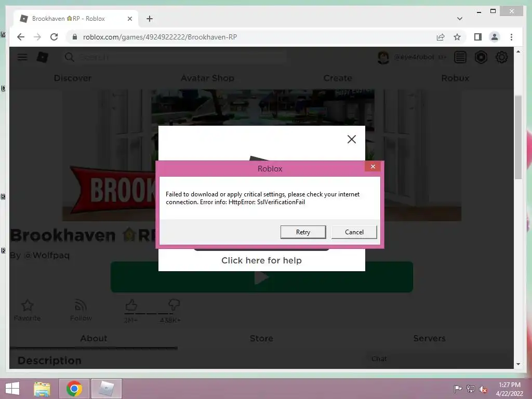Go to Discover in Roblox nav
532x399 pixels.
click(x=73, y=78)
